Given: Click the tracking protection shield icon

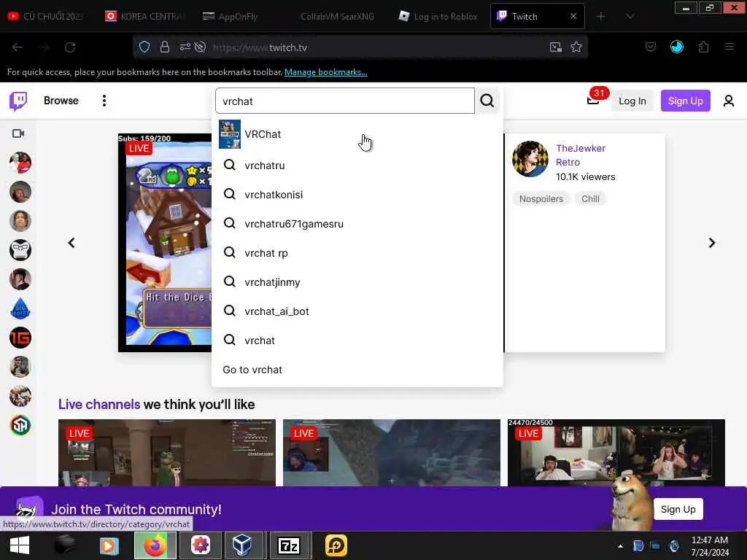Looking at the screenshot, I should click(x=144, y=47).
